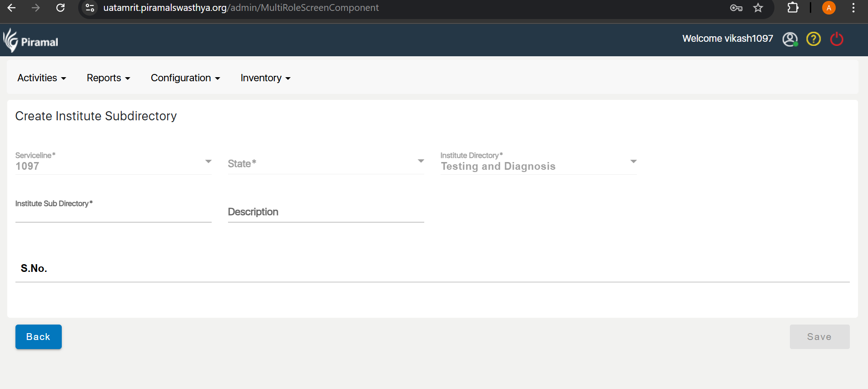Open the Activities menu
This screenshot has width=868, height=389.
pyautogui.click(x=42, y=78)
